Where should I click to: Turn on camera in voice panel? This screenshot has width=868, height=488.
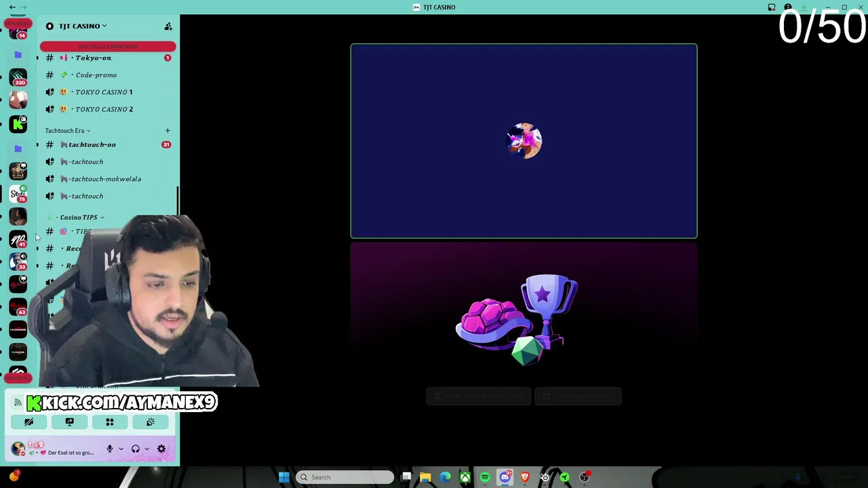[x=28, y=422]
